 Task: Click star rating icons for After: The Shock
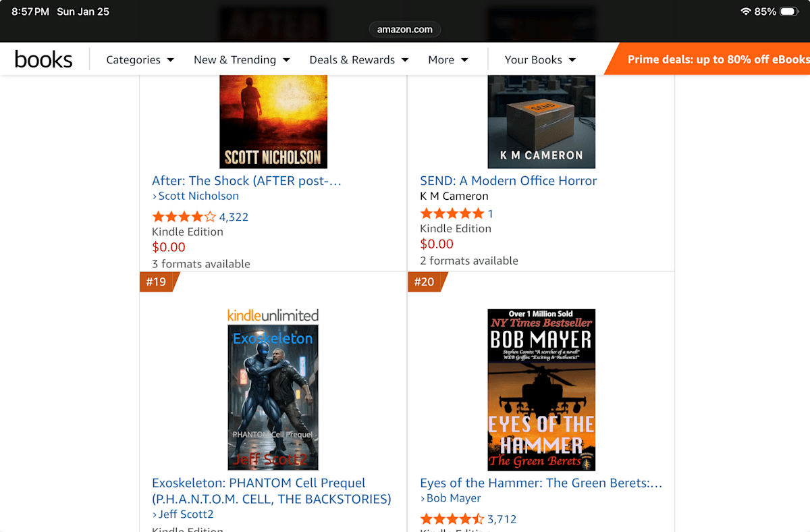click(184, 217)
